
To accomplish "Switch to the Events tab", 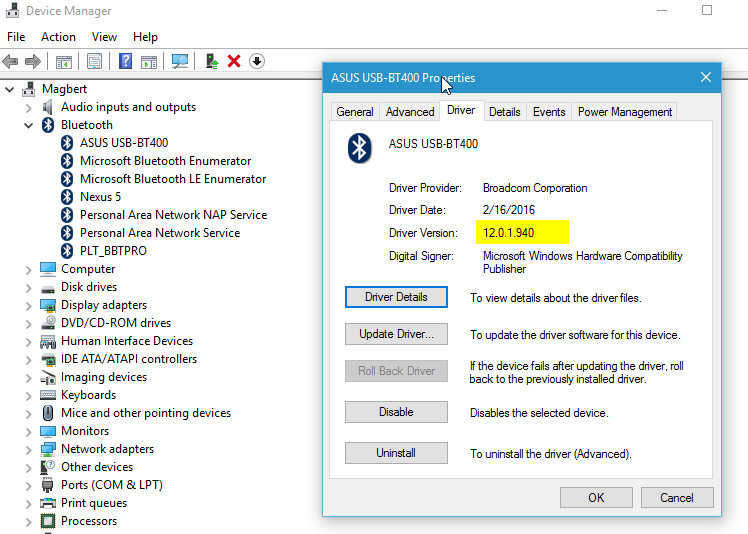I will (549, 112).
